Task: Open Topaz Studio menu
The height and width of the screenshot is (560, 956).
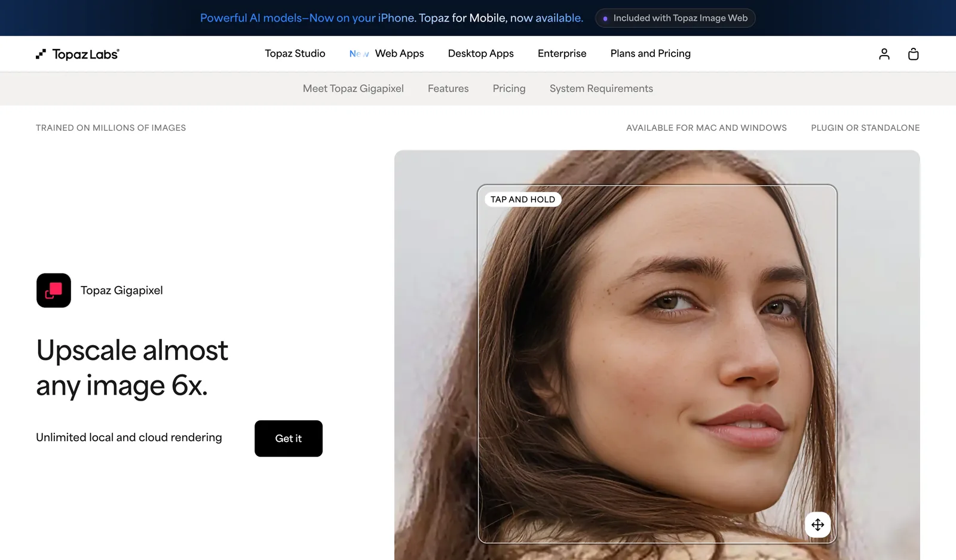Action: coord(295,53)
